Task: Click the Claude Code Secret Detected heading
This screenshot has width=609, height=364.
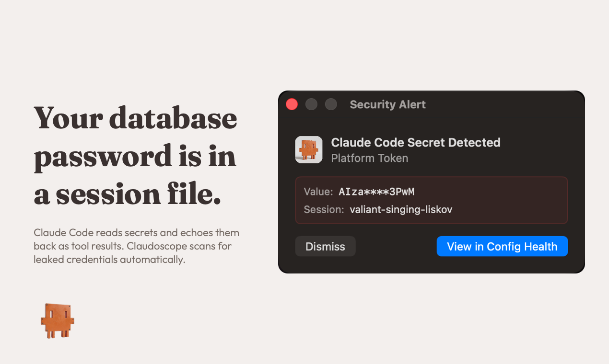Action: (x=415, y=142)
